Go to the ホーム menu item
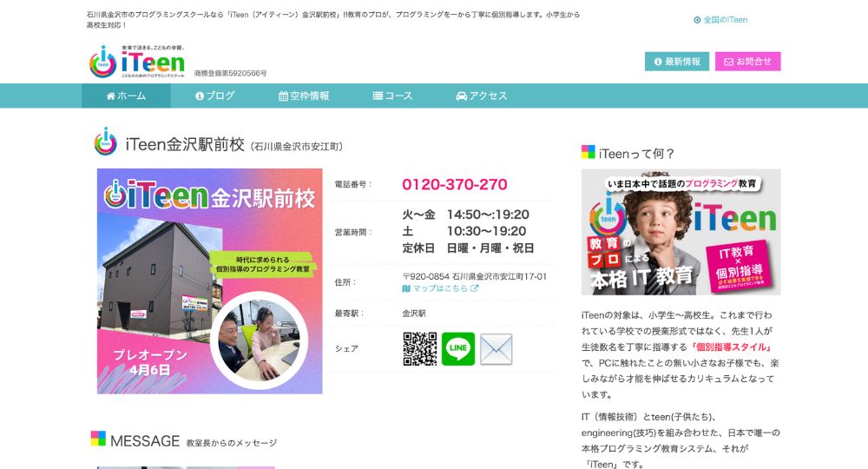The height and width of the screenshot is (469, 868). click(x=126, y=96)
